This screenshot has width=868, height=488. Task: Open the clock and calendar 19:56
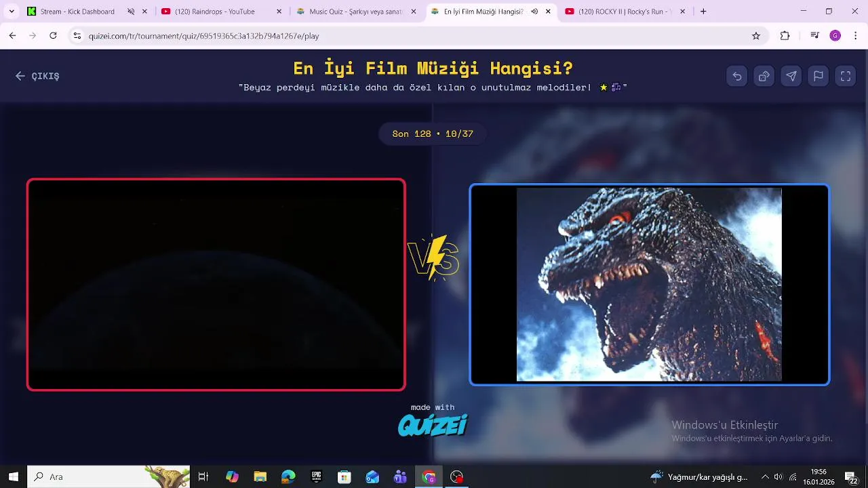[818, 476]
